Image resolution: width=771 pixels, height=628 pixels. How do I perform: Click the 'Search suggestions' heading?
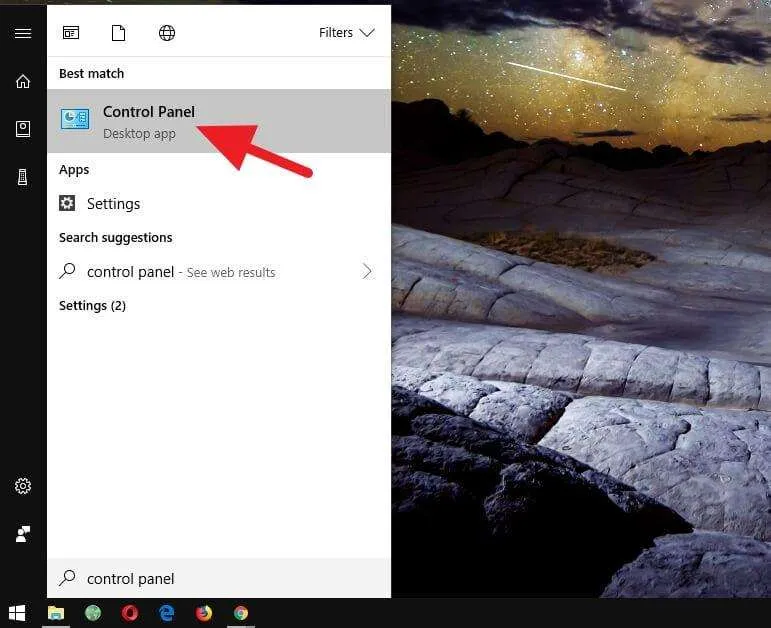[x=116, y=238]
